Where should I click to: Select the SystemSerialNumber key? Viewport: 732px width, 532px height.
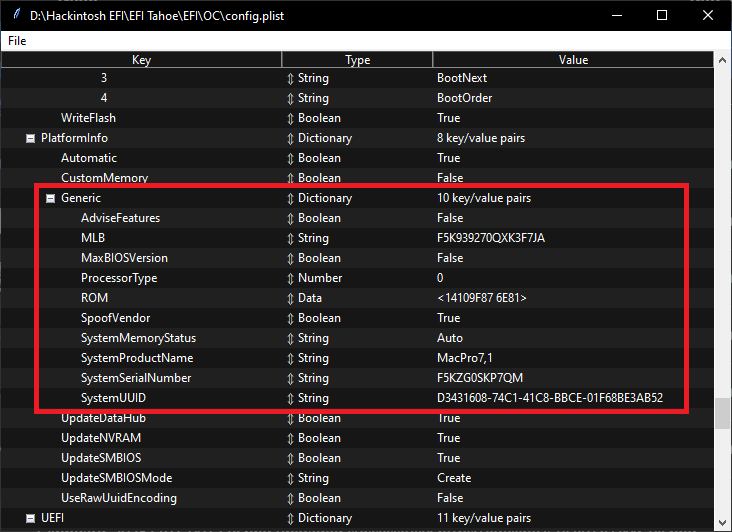[x=136, y=378]
